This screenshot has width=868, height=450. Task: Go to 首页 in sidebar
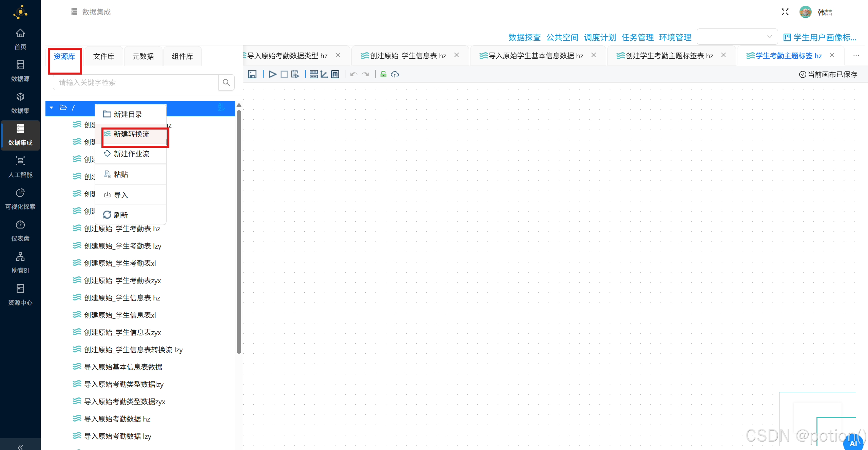point(20,39)
